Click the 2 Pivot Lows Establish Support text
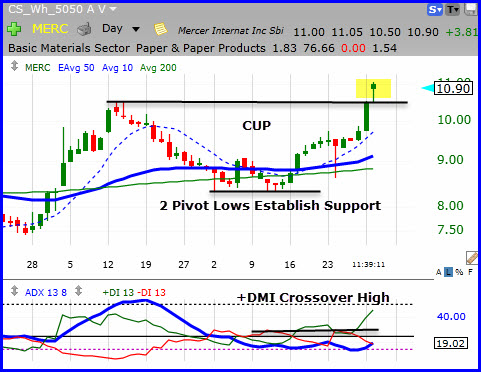 [270, 206]
